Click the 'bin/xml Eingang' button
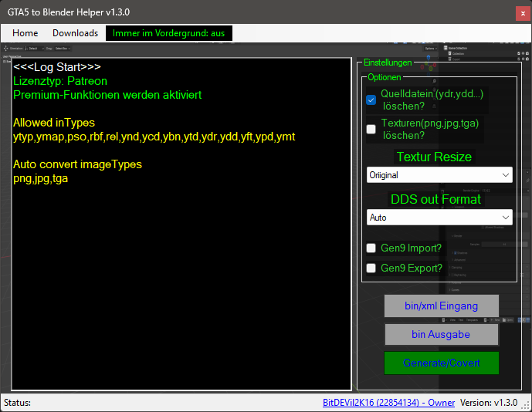This screenshot has height=412, width=532. tap(442, 306)
